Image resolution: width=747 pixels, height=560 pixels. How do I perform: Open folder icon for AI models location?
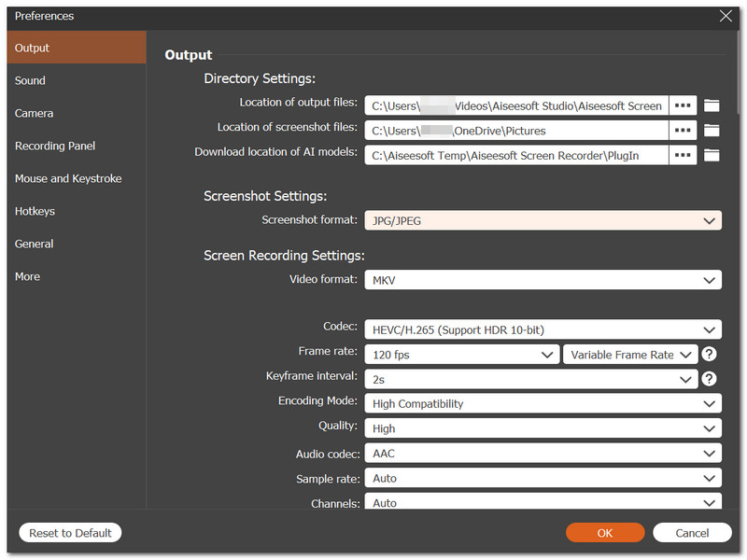(712, 155)
